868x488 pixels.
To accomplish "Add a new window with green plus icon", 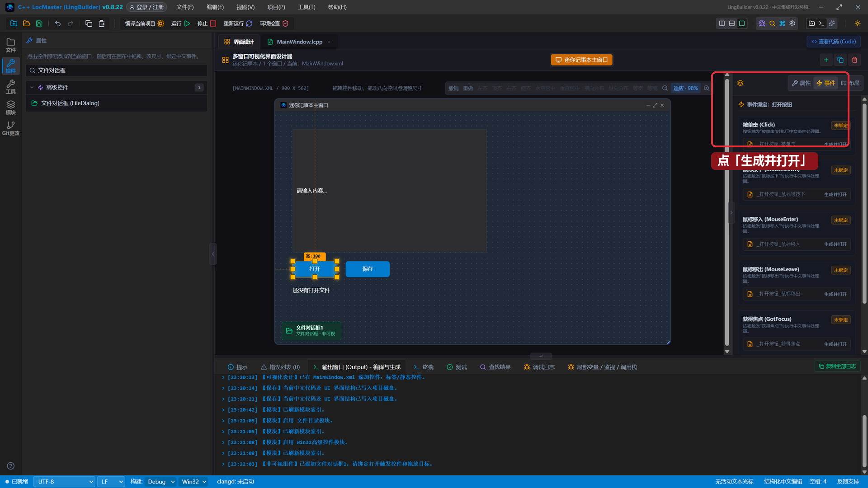I will 826,60.
